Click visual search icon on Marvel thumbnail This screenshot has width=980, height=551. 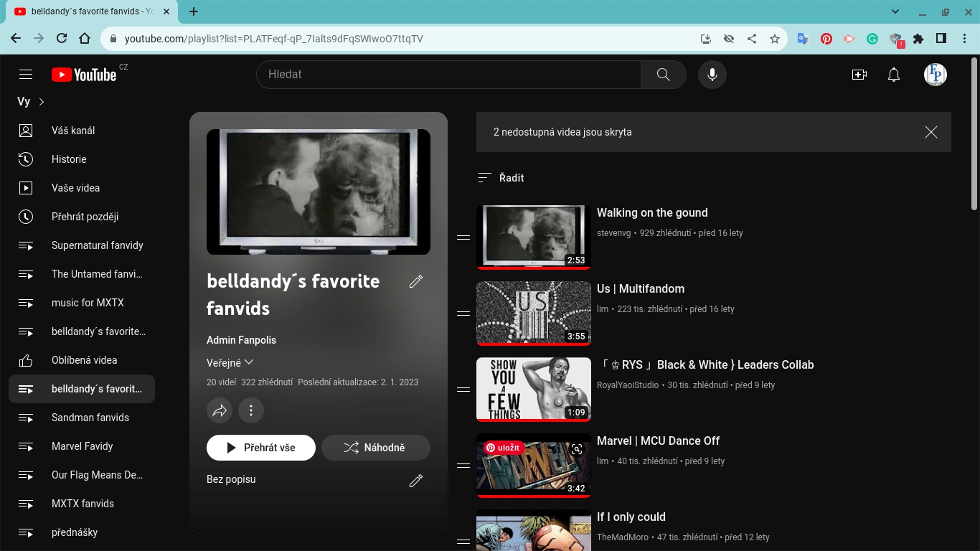click(x=577, y=449)
